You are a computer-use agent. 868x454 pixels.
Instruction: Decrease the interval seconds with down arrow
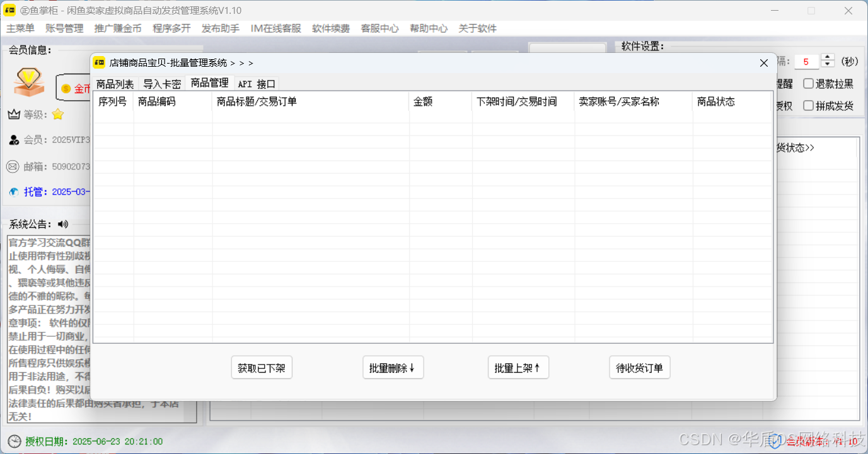click(828, 65)
